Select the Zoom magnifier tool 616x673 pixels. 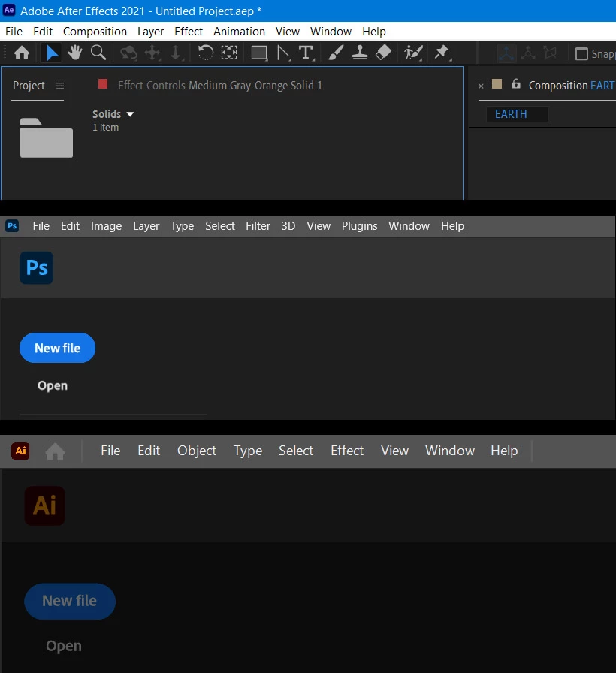pos(98,53)
